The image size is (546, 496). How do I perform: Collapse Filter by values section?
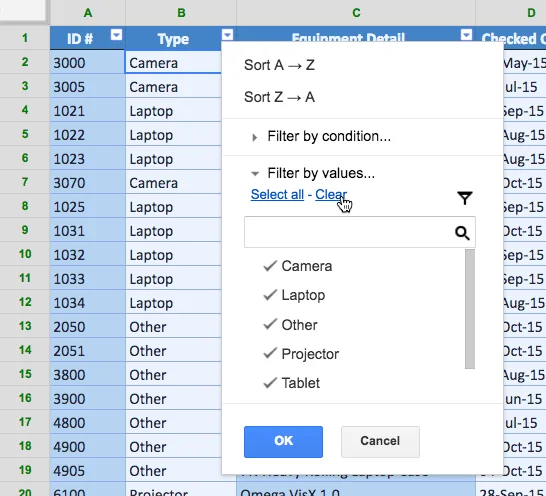(x=313, y=173)
